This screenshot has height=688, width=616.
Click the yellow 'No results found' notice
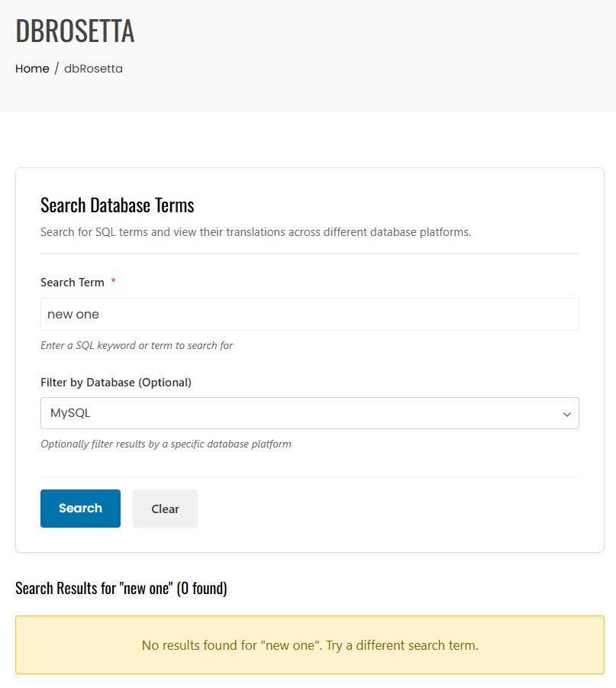309,645
